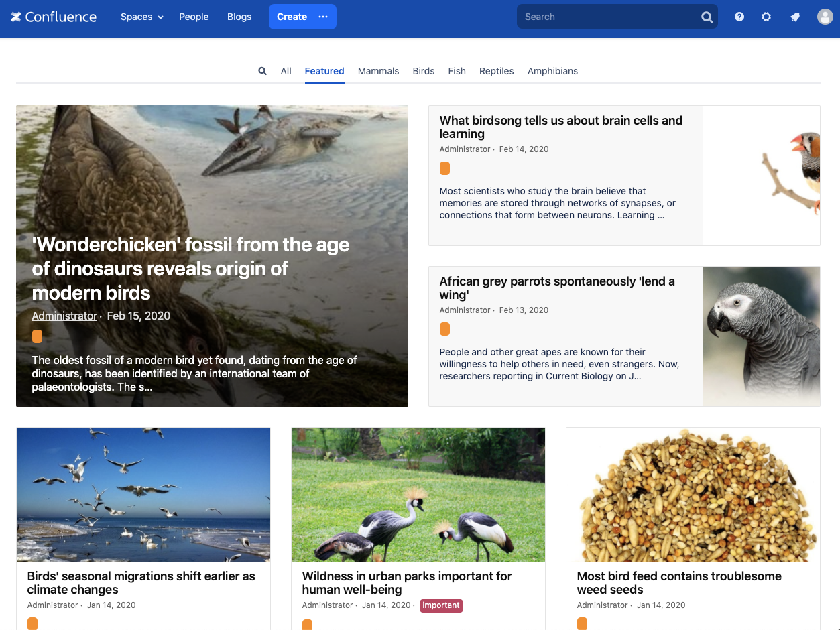The width and height of the screenshot is (840, 630).
Task: Expand the Spaces dropdown menu
Action: (x=141, y=17)
